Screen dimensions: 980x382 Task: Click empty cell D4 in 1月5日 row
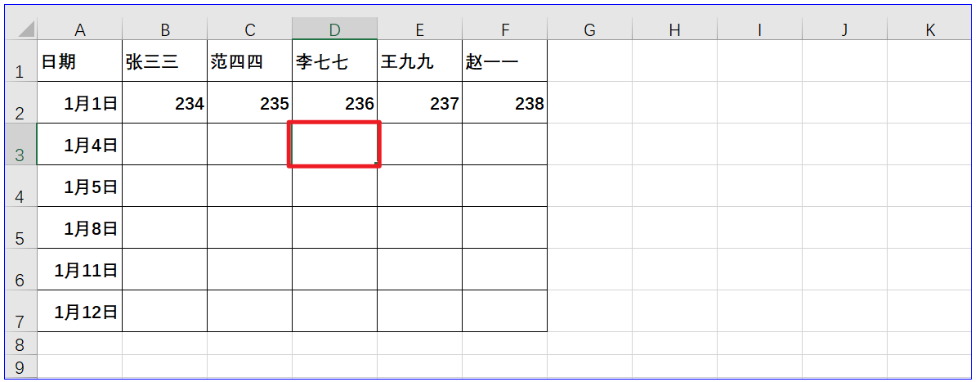pyautogui.click(x=334, y=187)
